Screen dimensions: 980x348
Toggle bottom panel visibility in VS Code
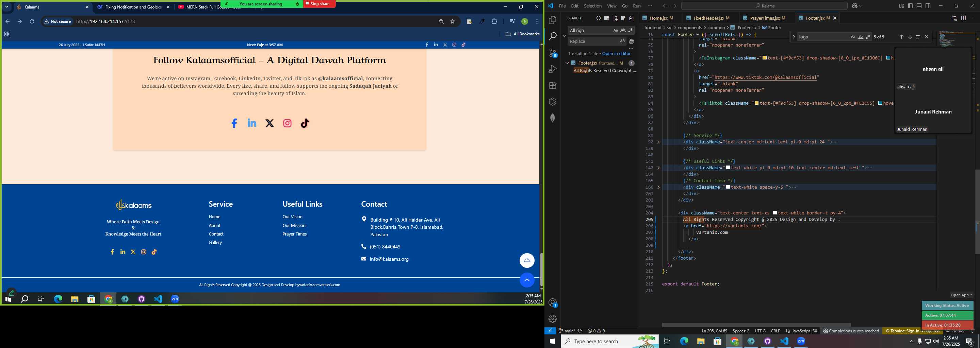click(x=919, y=6)
